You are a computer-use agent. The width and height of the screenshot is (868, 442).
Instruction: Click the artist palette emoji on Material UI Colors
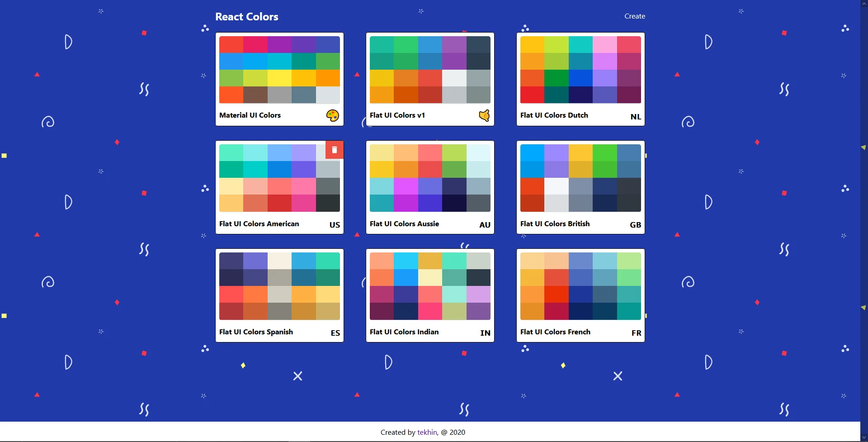pyautogui.click(x=332, y=116)
